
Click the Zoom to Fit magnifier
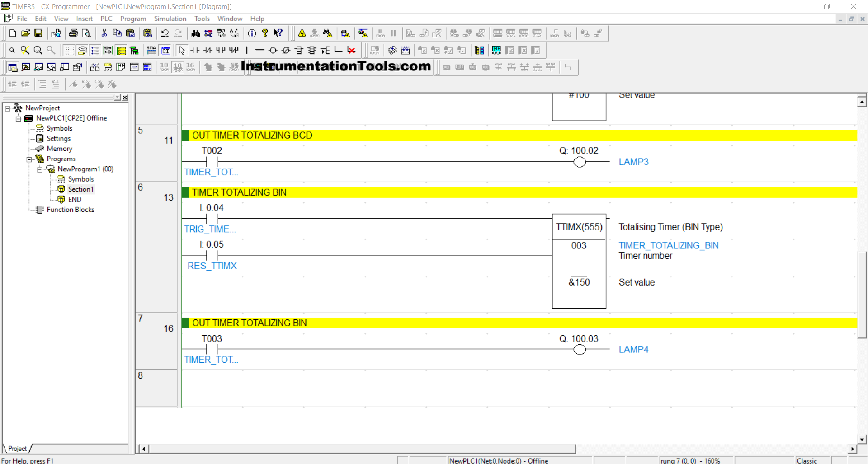click(x=25, y=50)
